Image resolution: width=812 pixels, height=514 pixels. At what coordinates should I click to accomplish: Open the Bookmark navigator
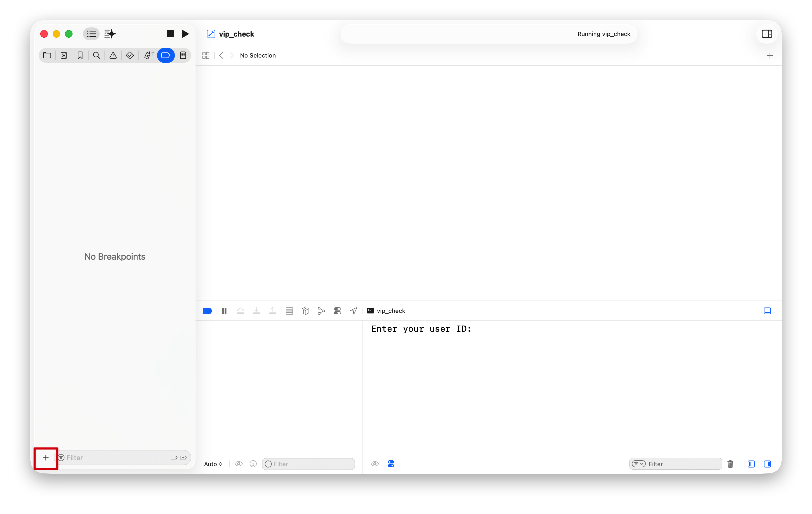pyautogui.click(x=80, y=55)
